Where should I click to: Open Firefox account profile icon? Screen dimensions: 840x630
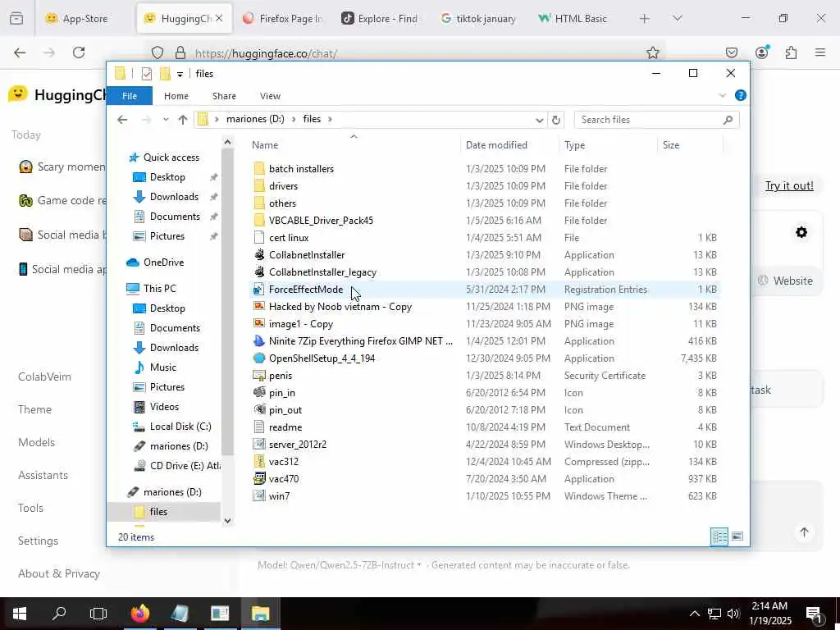[x=762, y=52]
